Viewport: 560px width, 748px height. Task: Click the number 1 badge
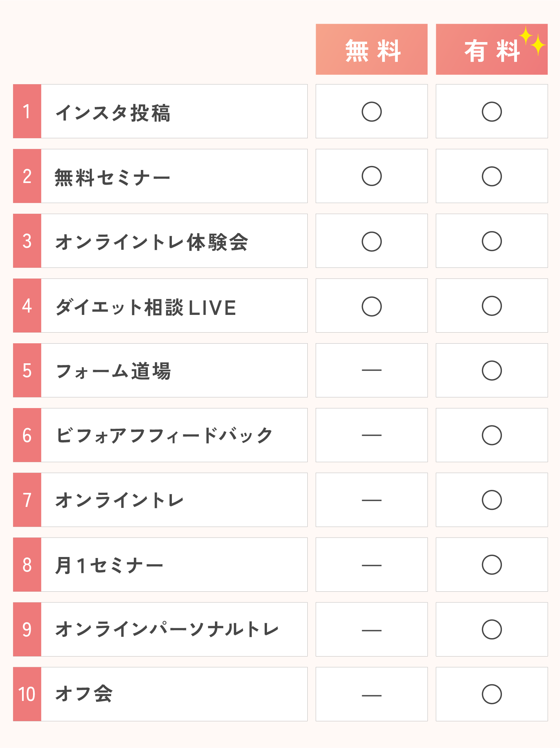[x=27, y=111]
